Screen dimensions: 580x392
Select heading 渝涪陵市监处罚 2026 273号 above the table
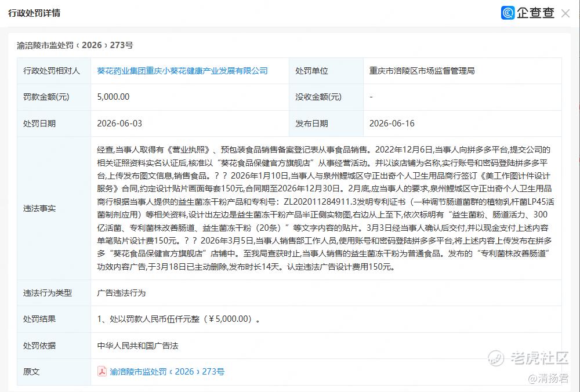[x=75, y=45]
